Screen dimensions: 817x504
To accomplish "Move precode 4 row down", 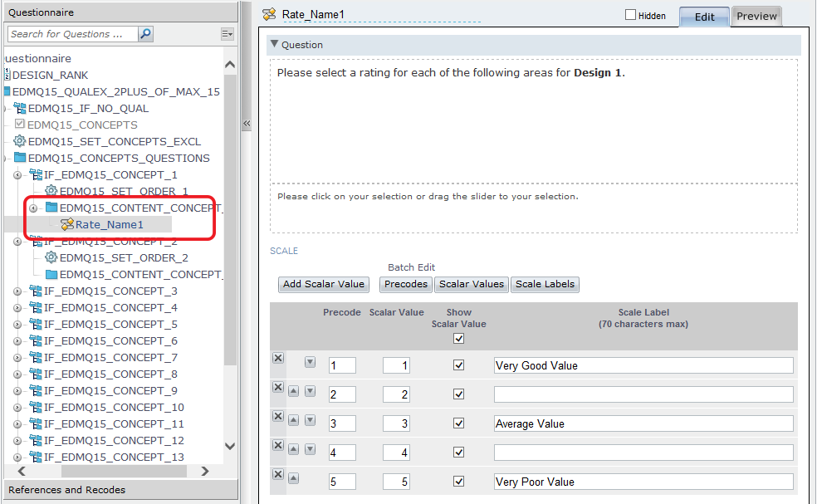I will point(310,449).
